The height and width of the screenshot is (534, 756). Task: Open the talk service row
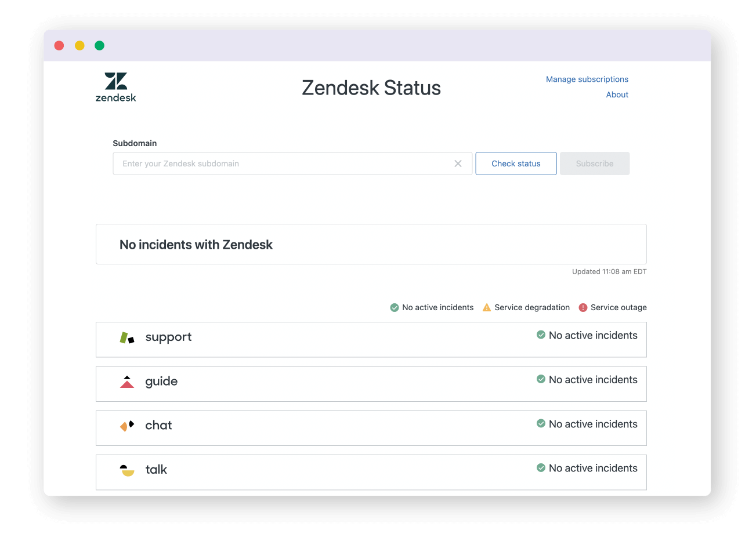click(371, 473)
